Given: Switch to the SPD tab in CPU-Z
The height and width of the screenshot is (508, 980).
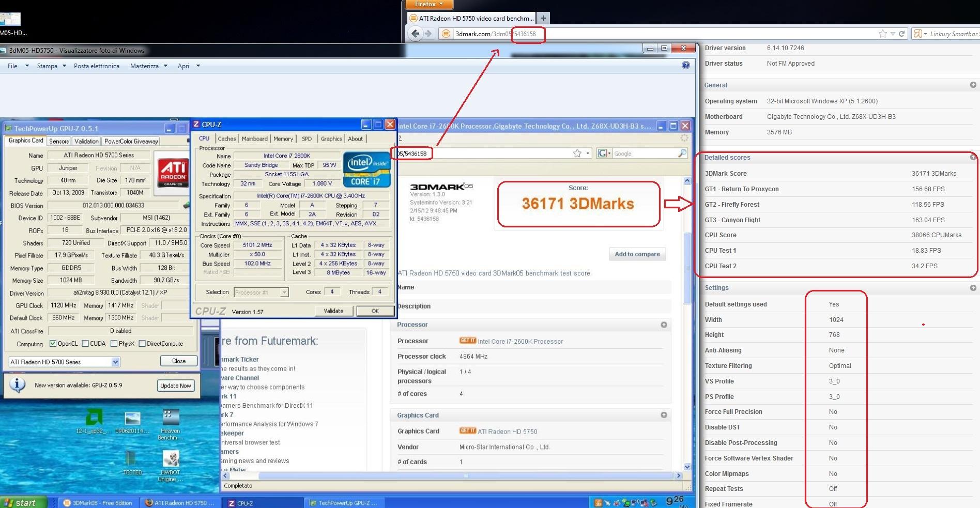Looking at the screenshot, I should (x=307, y=138).
